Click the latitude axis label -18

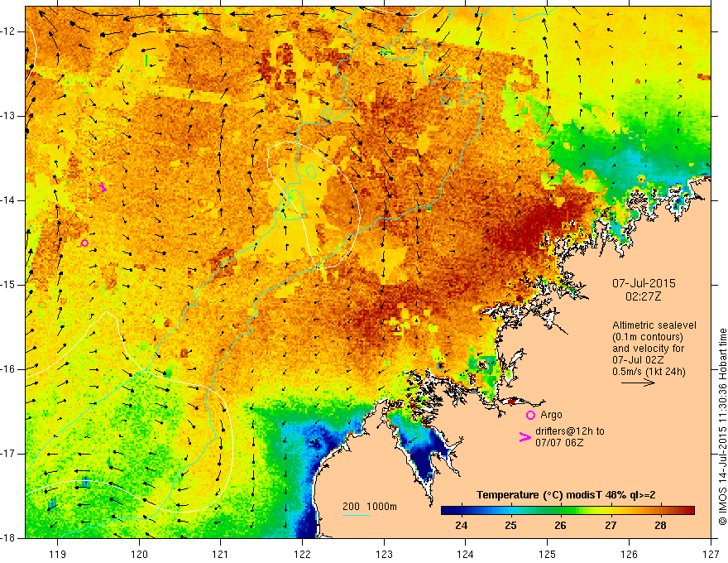click(x=9, y=538)
